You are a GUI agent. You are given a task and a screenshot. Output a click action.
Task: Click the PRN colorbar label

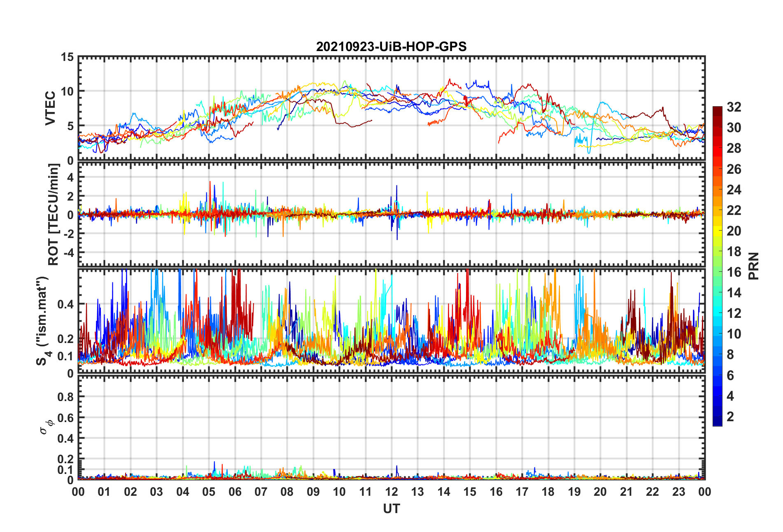pyautogui.click(x=754, y=266)
